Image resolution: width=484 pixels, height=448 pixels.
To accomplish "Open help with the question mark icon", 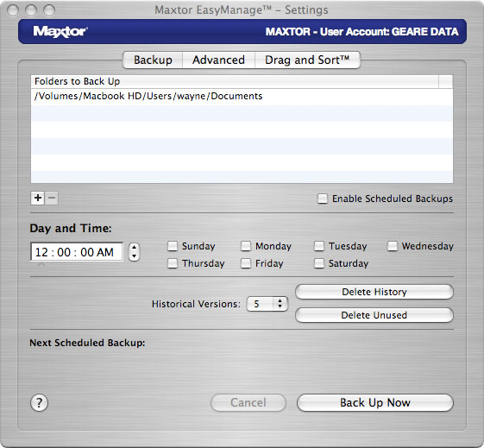I will click(39, 403).
